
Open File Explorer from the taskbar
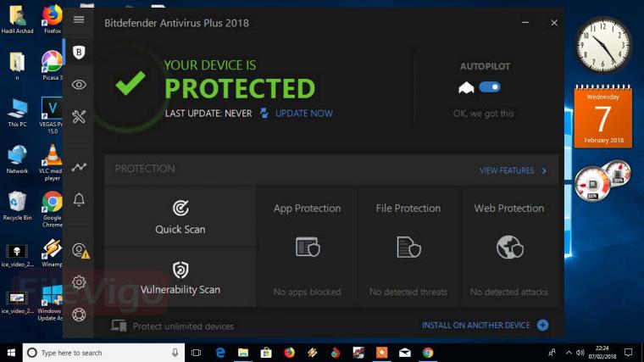pyautogui.click(x=243, y=353)
